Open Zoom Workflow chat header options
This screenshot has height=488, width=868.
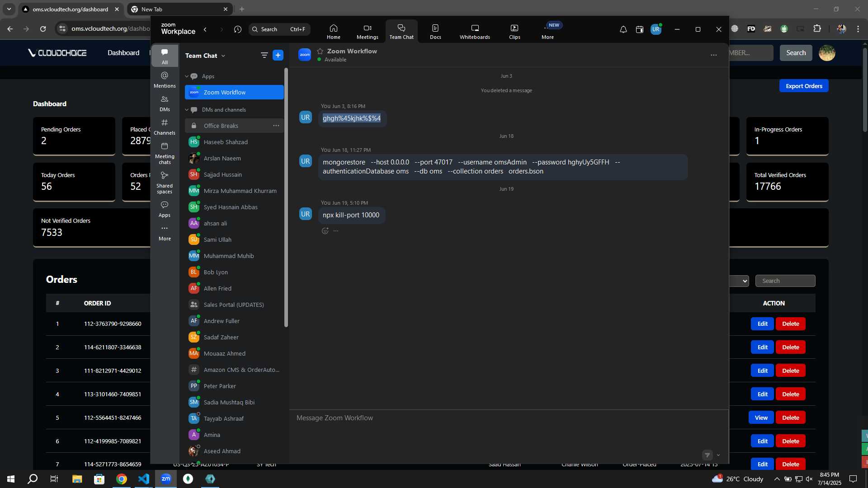click(713, 55)
